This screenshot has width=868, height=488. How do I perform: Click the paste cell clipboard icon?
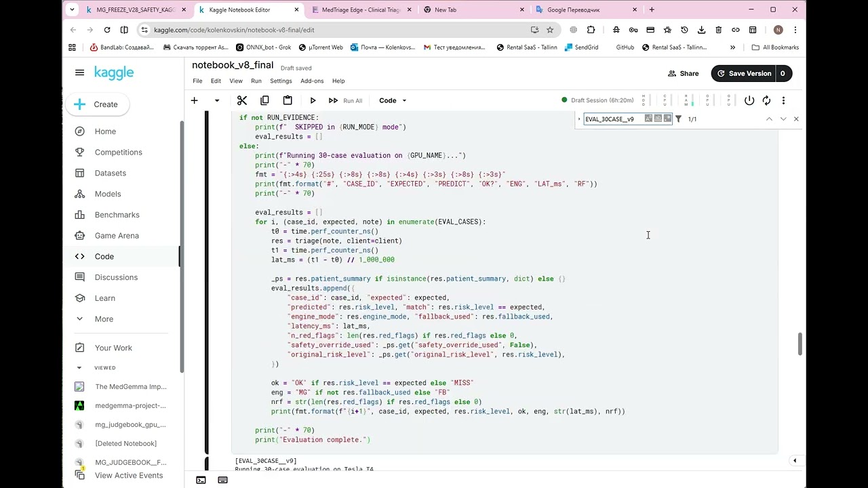(288, 100)
